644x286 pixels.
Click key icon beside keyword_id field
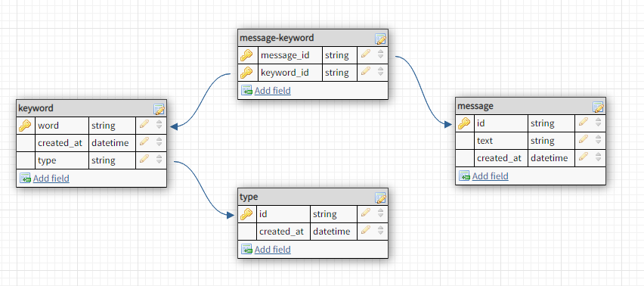[x=246, y=73]
